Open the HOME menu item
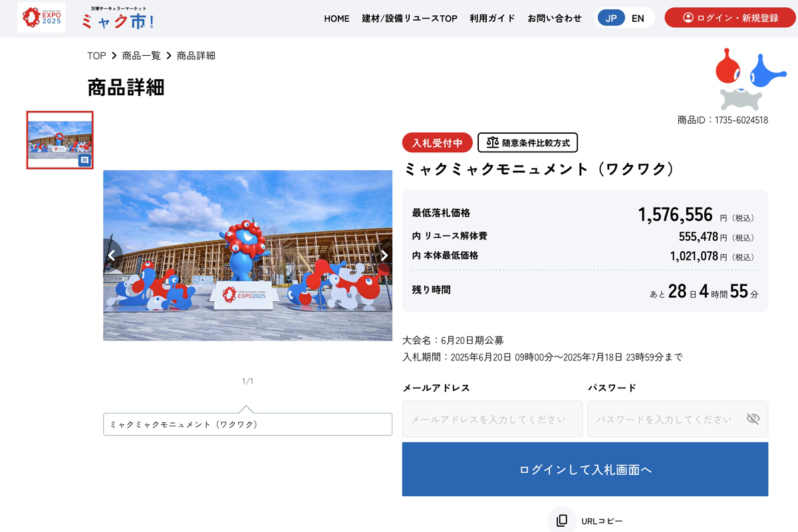This screenshot has height=532, width=798. (x=336, y=19)
